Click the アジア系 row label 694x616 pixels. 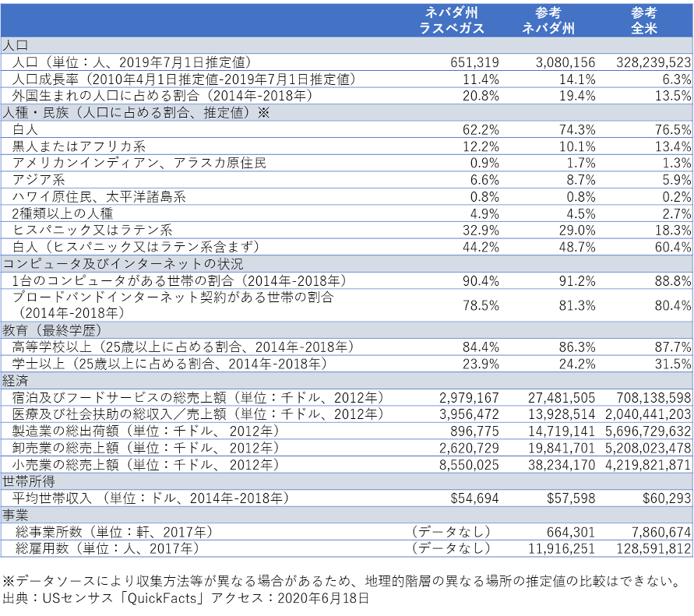[38, 180]
